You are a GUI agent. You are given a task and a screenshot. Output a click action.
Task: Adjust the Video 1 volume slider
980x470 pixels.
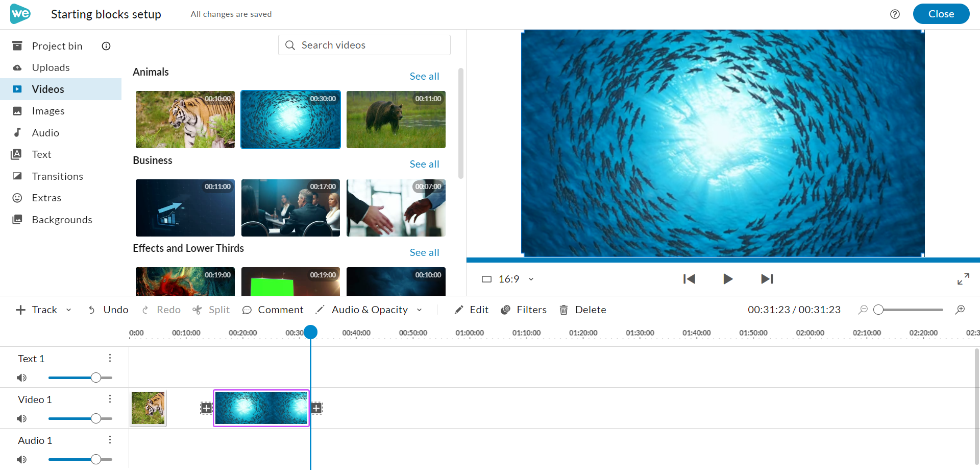pyautogui.click(x=96, y=418)
